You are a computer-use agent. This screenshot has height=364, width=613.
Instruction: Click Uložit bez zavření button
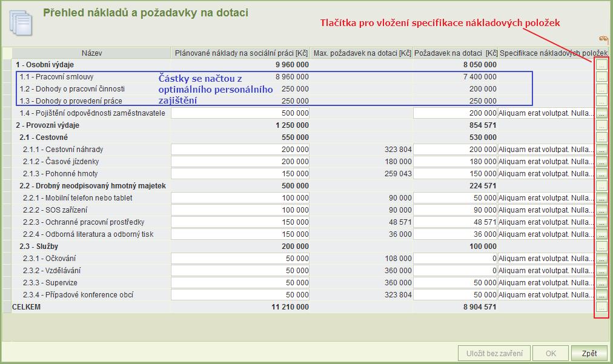click(494, 354)
